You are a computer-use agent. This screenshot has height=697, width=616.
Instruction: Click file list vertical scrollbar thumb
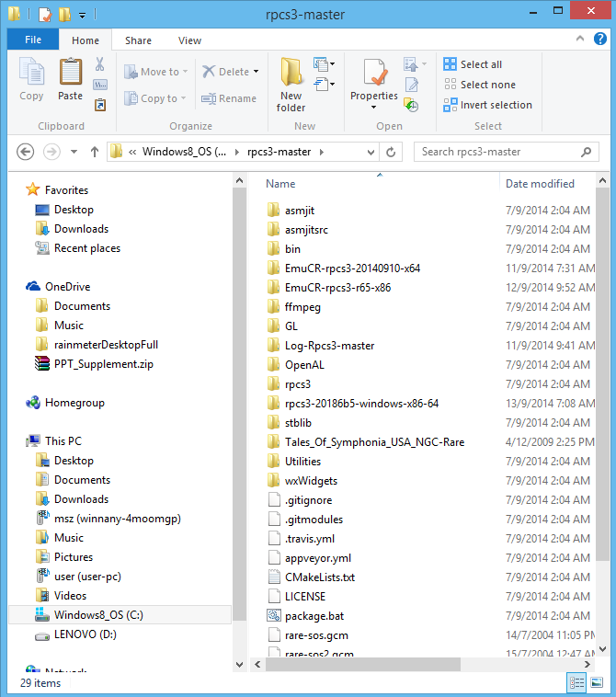point(602,374)
